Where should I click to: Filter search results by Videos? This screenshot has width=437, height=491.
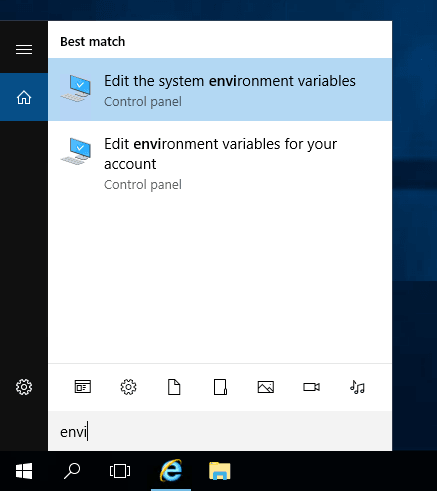[311, 387]
